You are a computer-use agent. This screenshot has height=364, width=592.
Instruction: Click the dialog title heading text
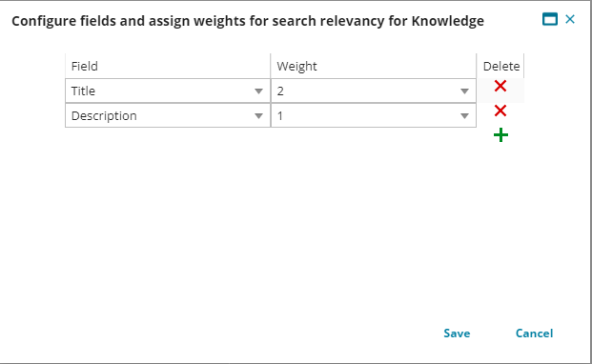[248, 21]
